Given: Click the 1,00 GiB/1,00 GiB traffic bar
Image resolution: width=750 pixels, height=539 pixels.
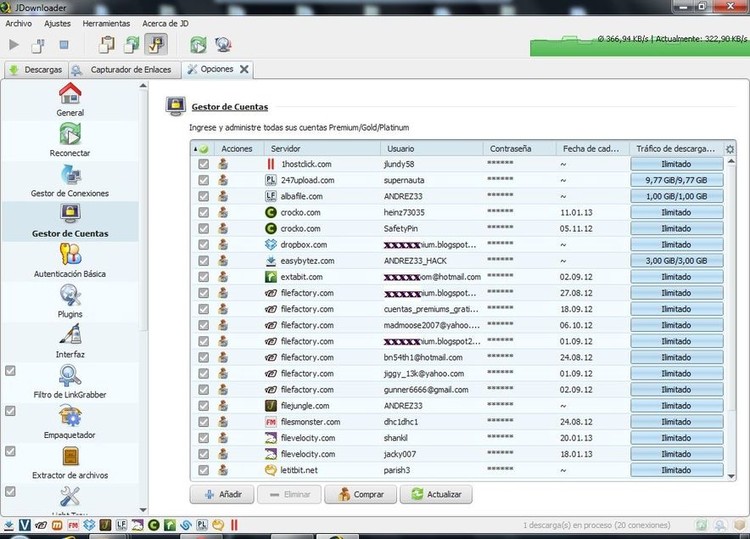Looking at the screenshot, I should tap(676, 196).
